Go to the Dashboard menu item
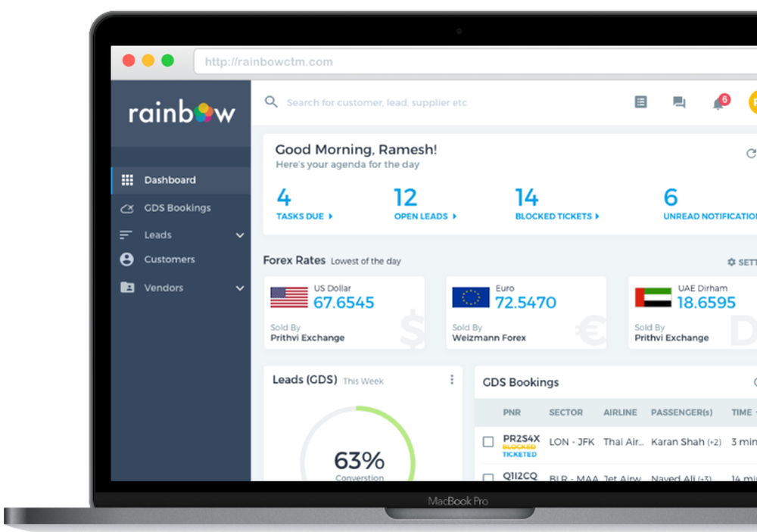 tap(170, 180)
